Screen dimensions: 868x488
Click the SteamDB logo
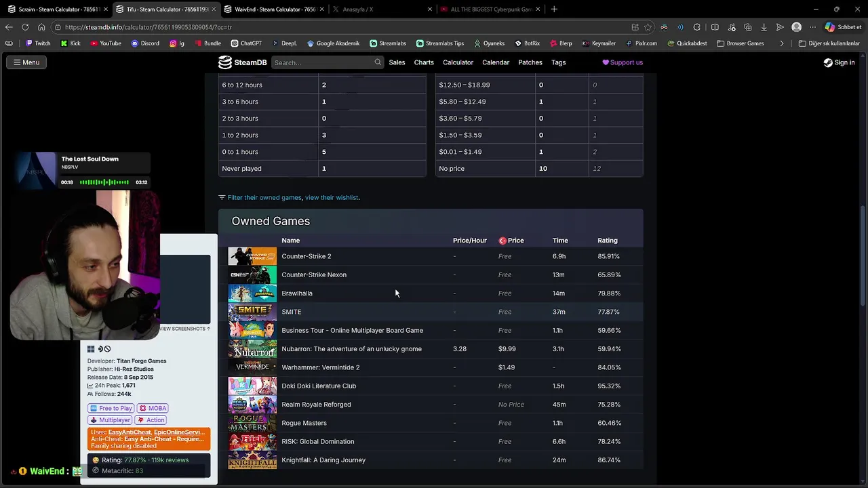242,62
